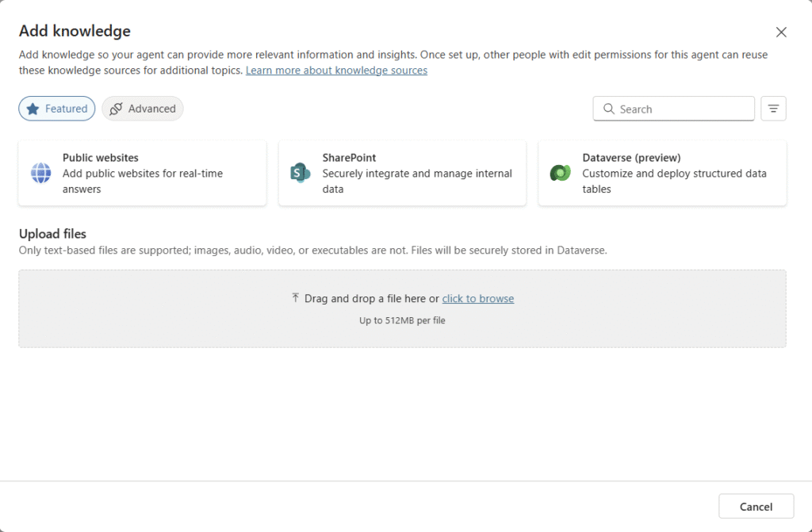
Task: Click "Securely integrate and manage internal data" text
Action: coord(417,182)
